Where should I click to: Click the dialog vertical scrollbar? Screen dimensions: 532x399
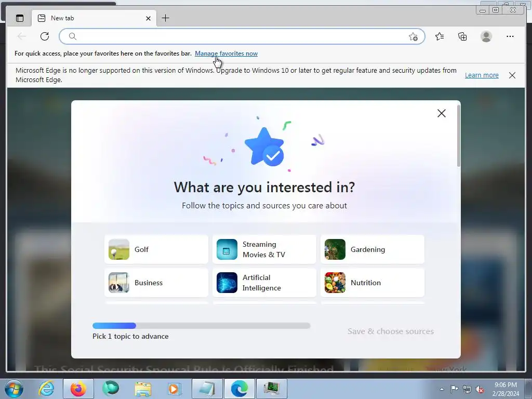[x=458, y=136]
